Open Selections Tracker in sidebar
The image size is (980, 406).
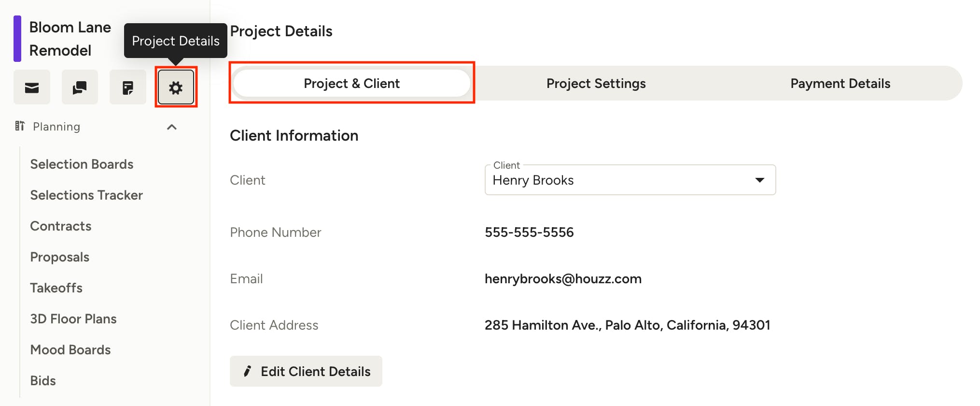click(x=86, y=195)
